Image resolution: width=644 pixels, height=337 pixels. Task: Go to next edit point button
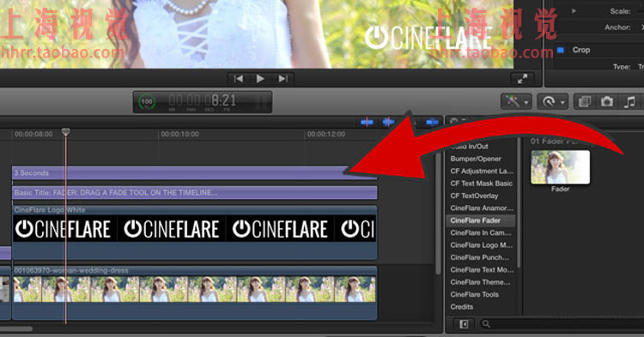(x=283, y=79)
